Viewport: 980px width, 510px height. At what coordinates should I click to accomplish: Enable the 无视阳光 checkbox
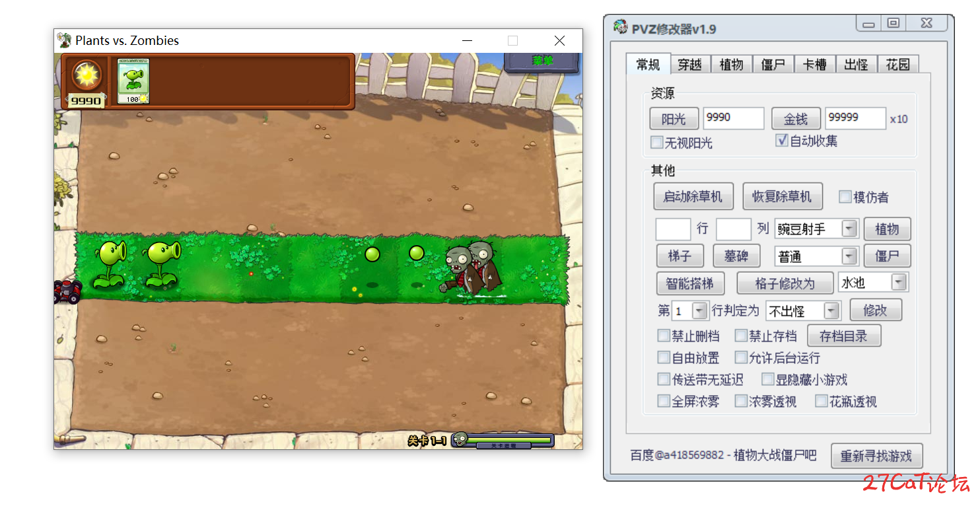point(656,142)
